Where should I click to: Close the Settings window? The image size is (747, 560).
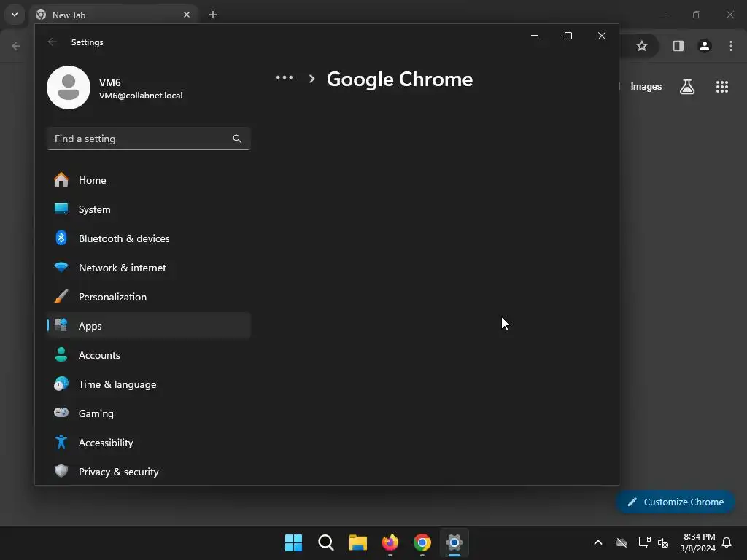click(x=602, y=36)
